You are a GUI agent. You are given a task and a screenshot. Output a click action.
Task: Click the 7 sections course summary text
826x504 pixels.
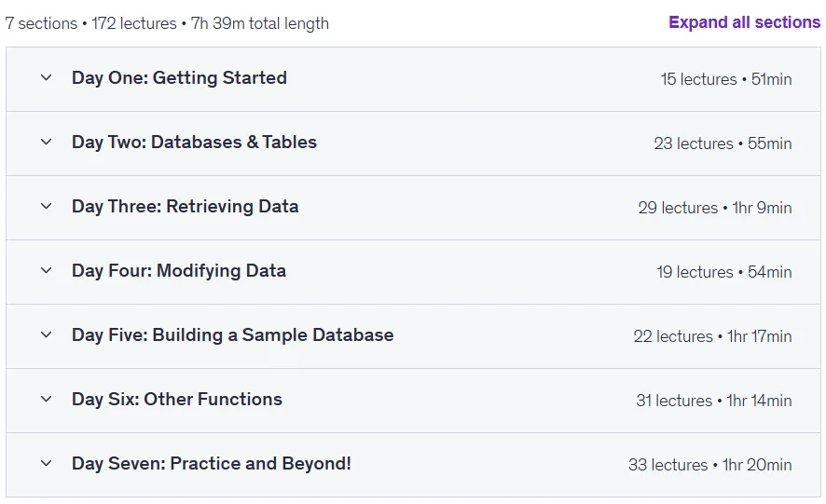tap(167, 23)
